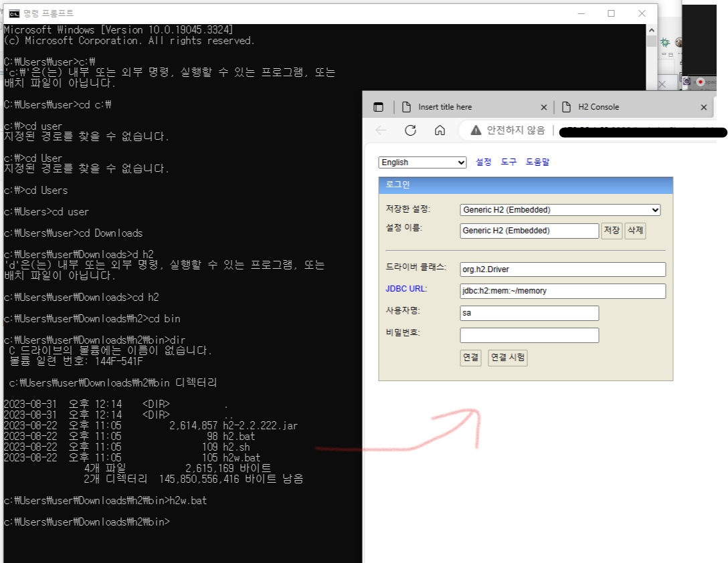Focus the empty 비밀번호 field
The height and width of the screenshot is (563, 728).
[529, 335]
